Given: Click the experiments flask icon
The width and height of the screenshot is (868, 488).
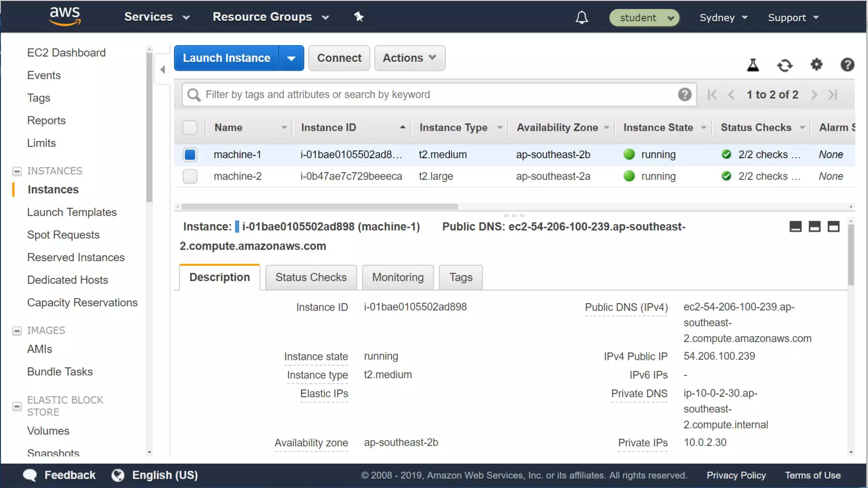Looking at the screenshot, I should click(753, 65).
